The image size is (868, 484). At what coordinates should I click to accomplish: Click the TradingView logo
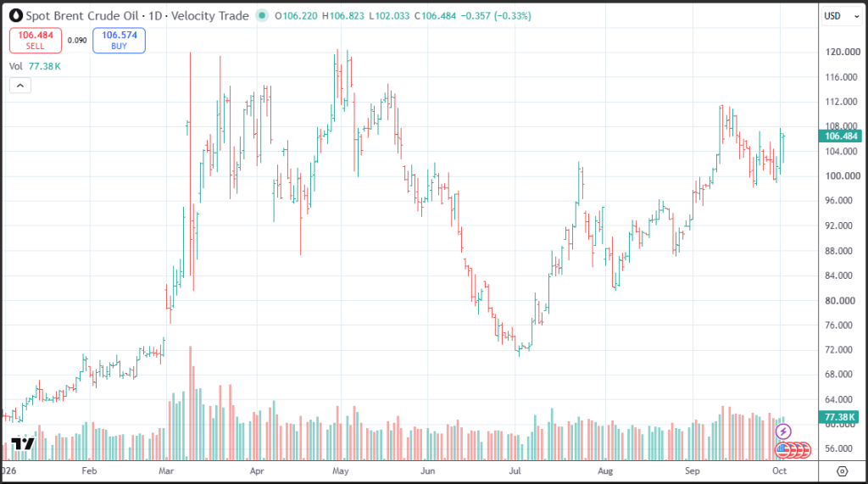(23, 443)
